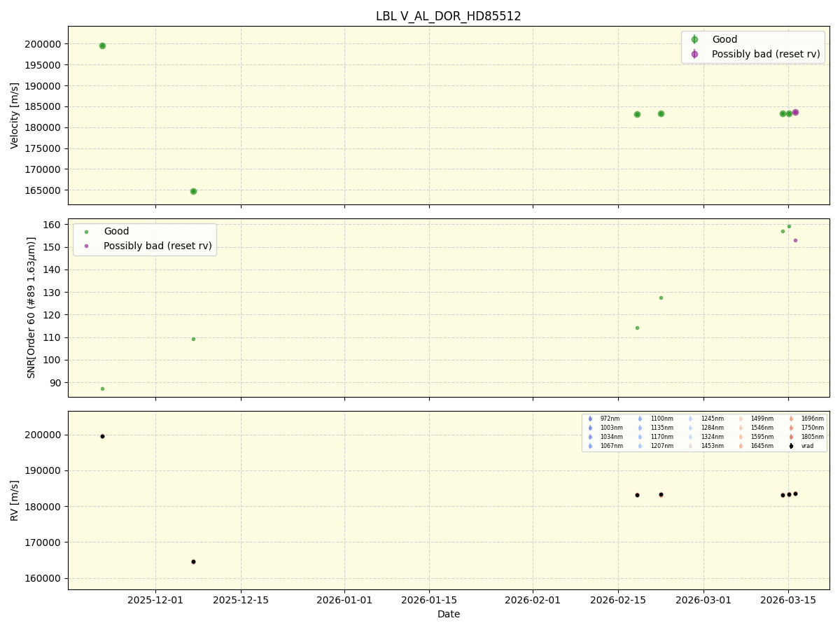The image size is (840, 630).
Task: Click the 2026-03-15 date tick label
Action: (788, 600)
